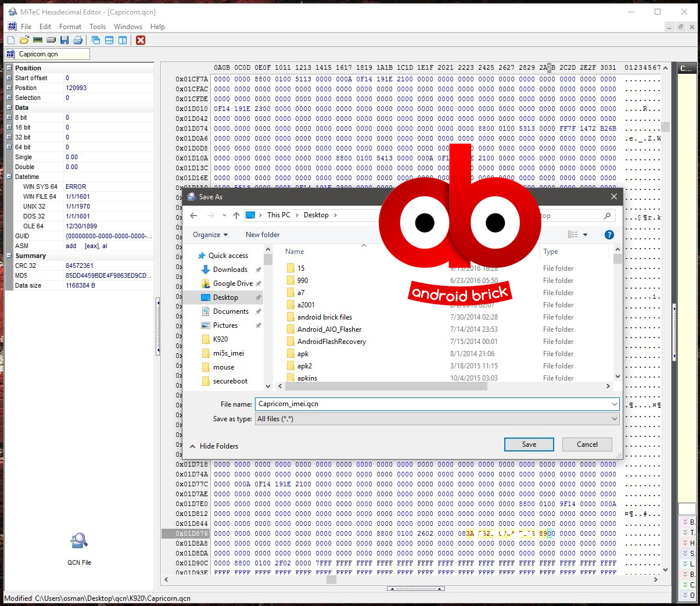Click the Save button in the dialog
Screen dimensions: 700x606
pyautogui.click(x=529, y=444)
